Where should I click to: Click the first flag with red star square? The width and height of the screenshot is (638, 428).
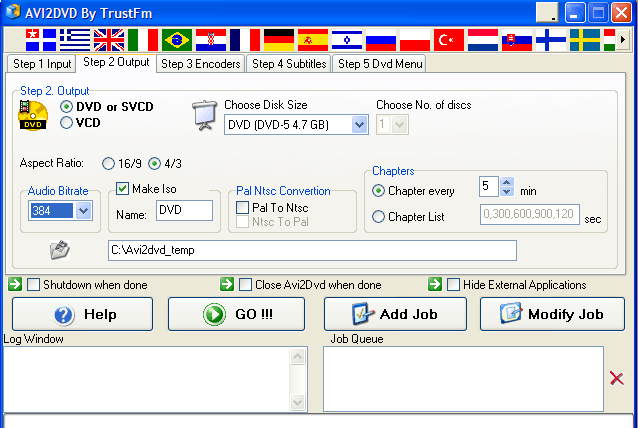pyautogui.click(x=41, y=40)
